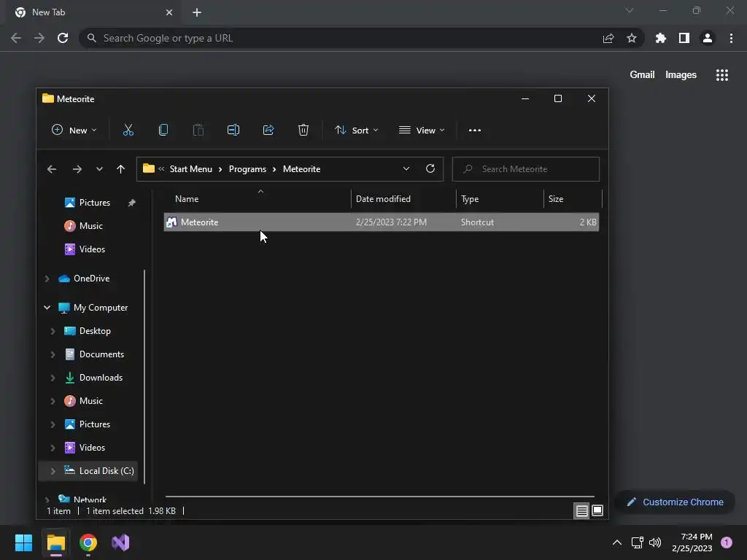747x560 pixels.
Task: Reload the Chrome page
Action: [63, 38]
